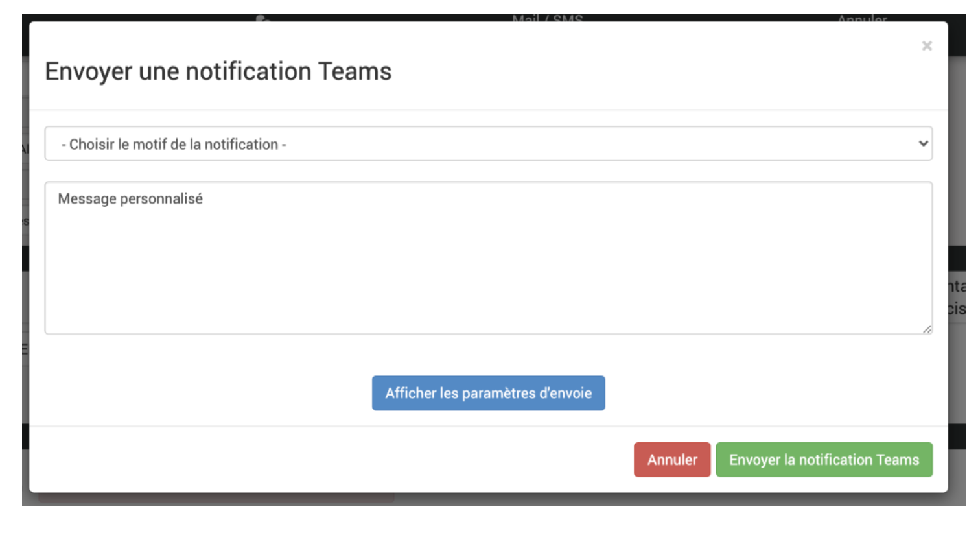Screen dimensions: 980x533
Task: Close the Teams notification dialog with the X
Action: [x=927, y=45]
